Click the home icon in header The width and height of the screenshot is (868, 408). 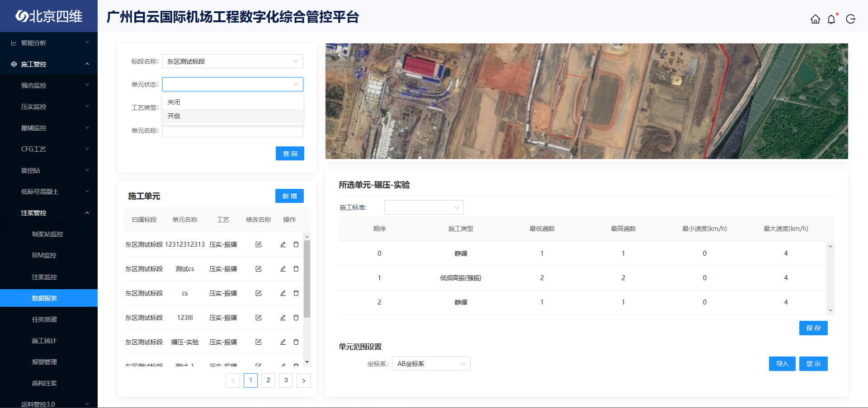pyautogui.click(x=815, y=19)
